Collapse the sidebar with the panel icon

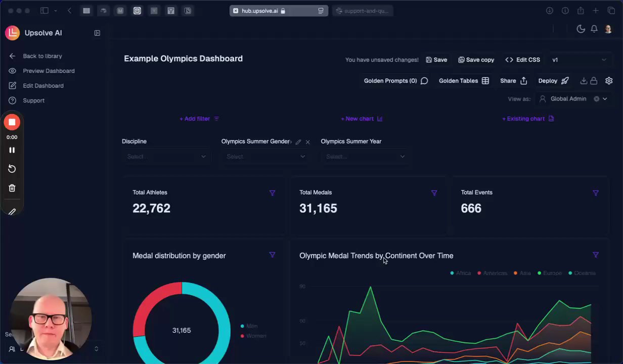(x=97, y=33)
